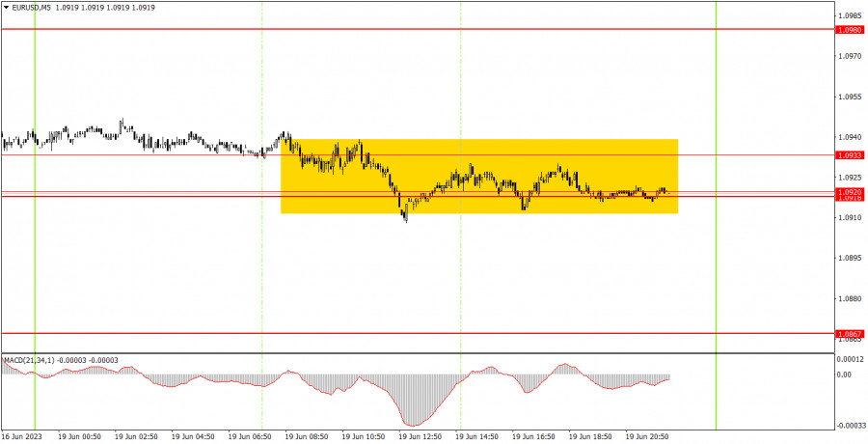The height and width of the screenshot is (444, 868).
Task: Click the 19 Jun 04:50 time label
Action: click(192, 437)
